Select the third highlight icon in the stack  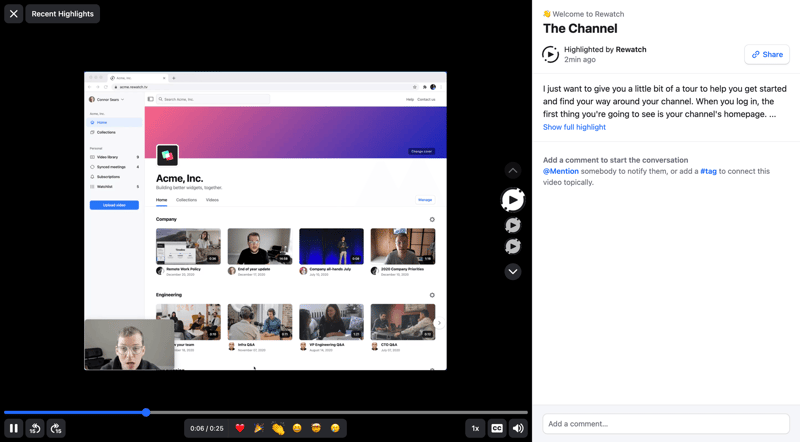coord(513,247)
